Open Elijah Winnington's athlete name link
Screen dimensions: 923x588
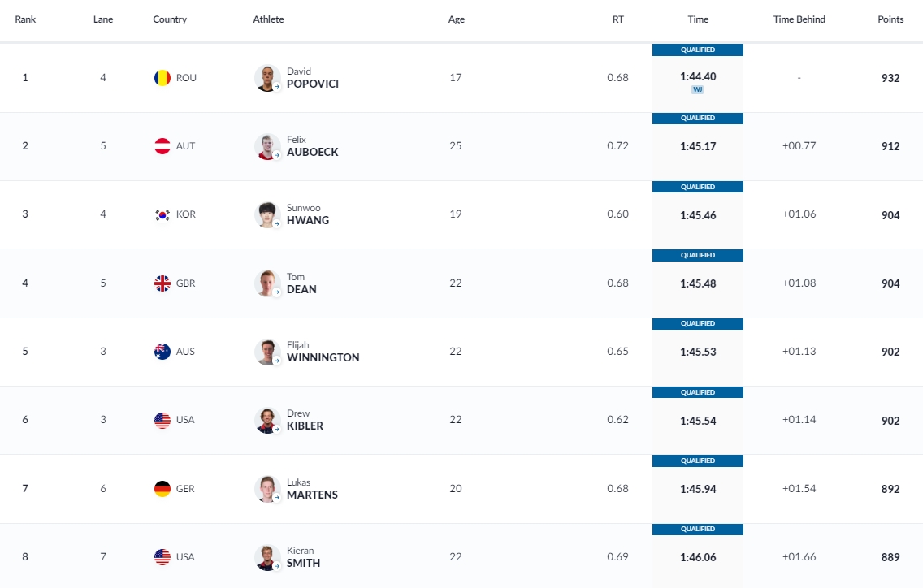(323, 357)
